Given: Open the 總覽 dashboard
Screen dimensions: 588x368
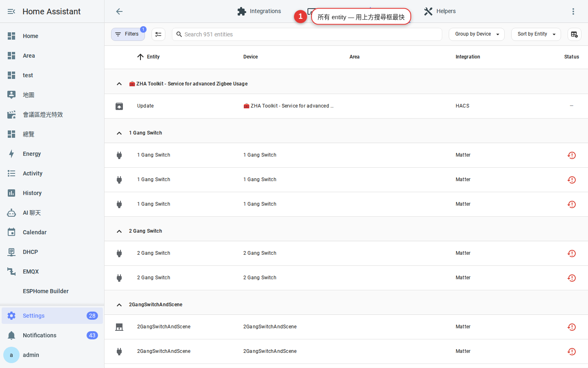Looking at the screenshot, I should (x=52, y=134).
